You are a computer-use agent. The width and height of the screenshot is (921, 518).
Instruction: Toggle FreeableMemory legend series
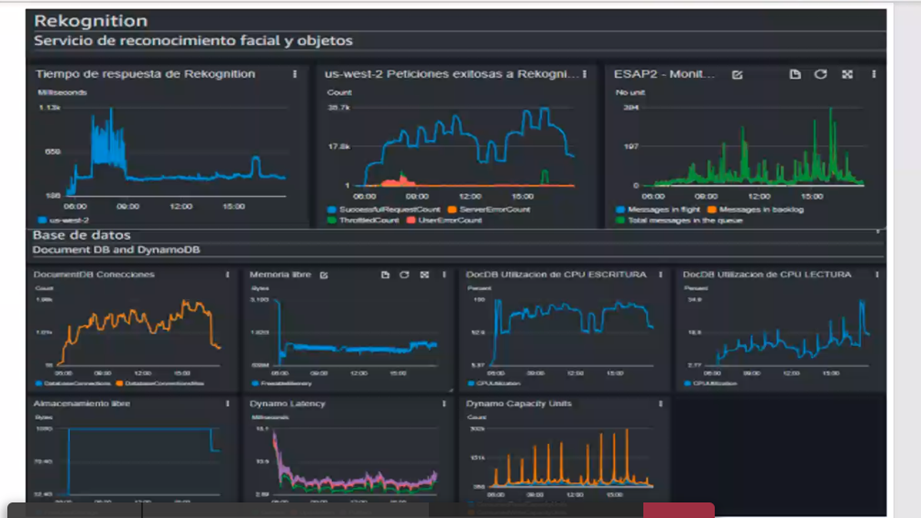281,384
